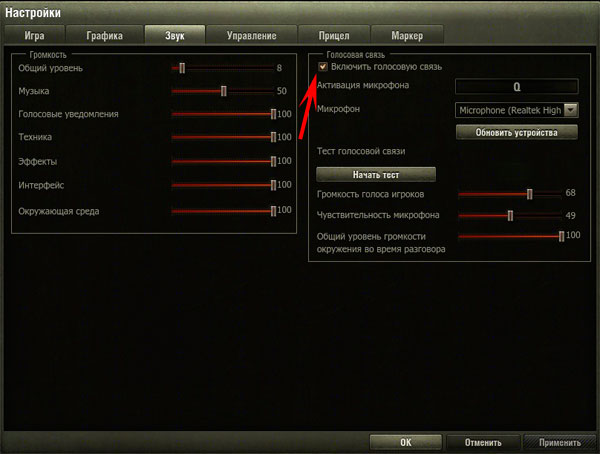Confirm settings with the OK button
Screen dimensions: 600x454
(x=405, y=442)
